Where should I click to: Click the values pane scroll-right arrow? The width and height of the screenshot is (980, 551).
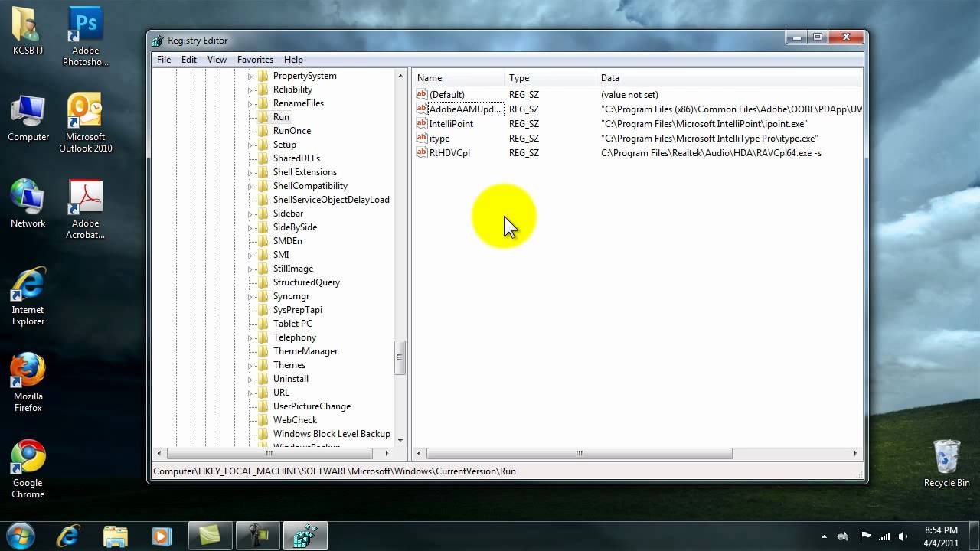click(x=856, y=453)
